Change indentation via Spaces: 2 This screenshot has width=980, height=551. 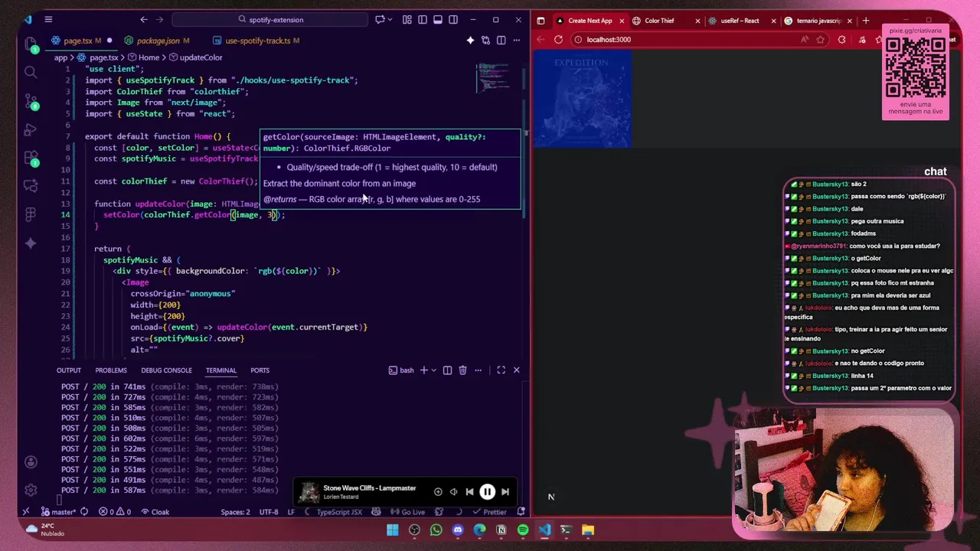(x=236, y=512)
